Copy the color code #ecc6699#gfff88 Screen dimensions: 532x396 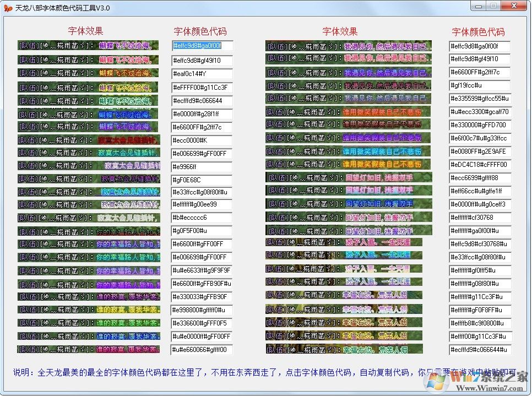click(x=479, y=178)
